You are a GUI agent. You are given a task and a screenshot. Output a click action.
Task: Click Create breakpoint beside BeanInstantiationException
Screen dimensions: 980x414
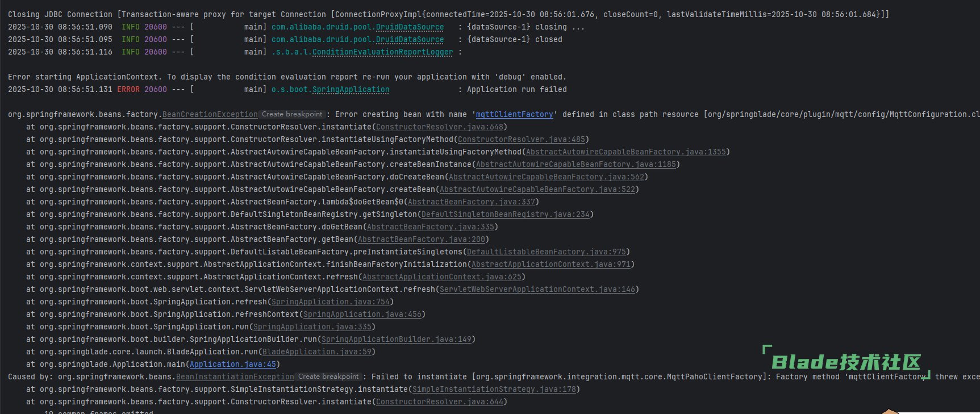[x=328, y=377]
